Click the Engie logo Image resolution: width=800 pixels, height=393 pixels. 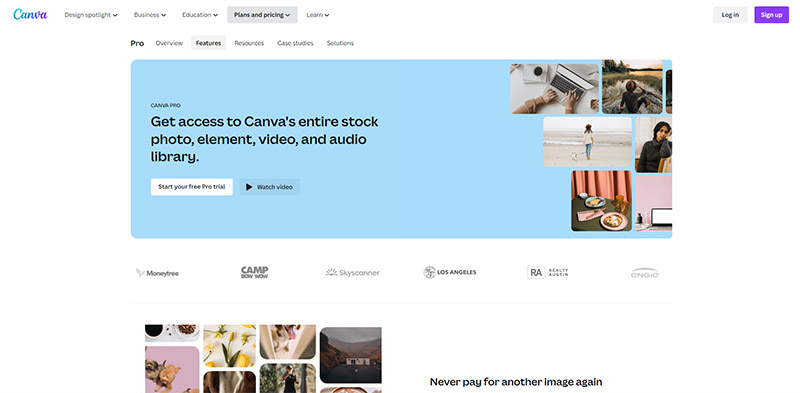[644, 273]
